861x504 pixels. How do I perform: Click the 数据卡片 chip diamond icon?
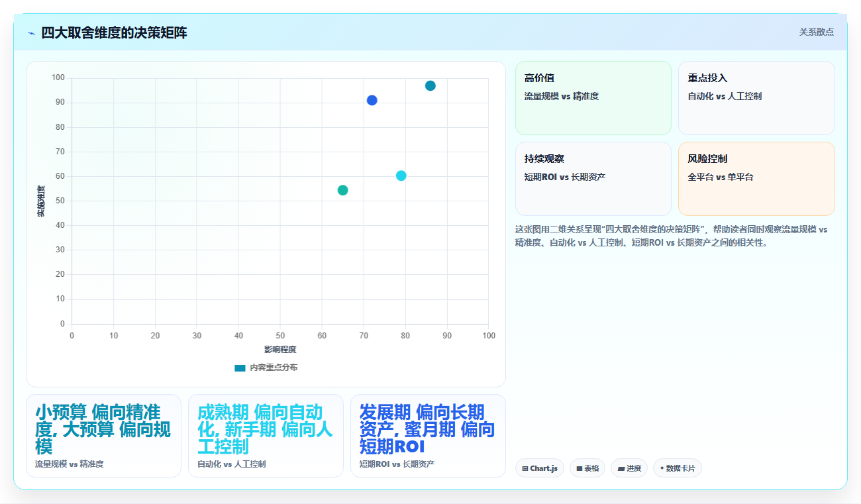[x=662, y=468]
